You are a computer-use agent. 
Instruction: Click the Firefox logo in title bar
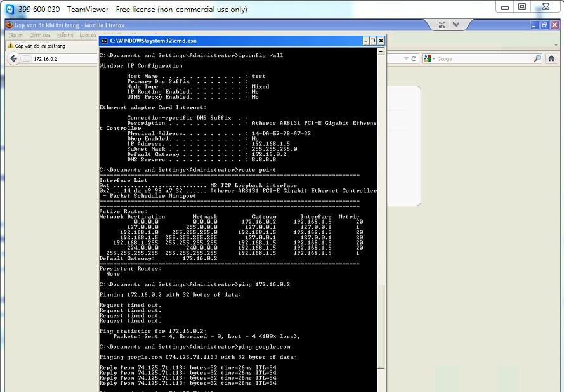[9, 25]
